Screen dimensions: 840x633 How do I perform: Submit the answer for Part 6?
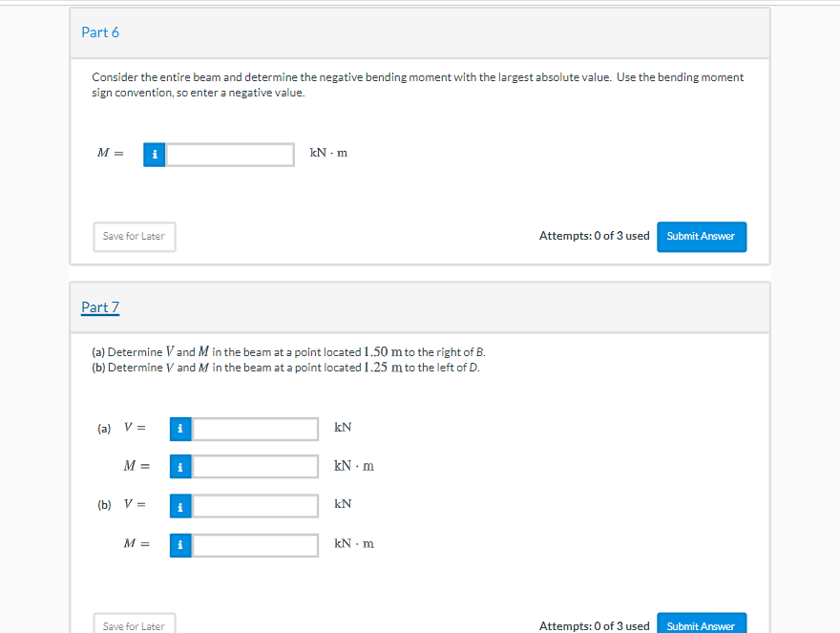tap(702, 237)
